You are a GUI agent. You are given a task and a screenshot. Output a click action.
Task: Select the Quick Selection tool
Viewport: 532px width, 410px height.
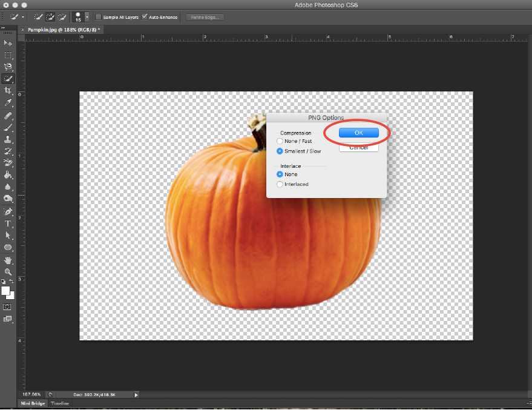point(8,79)
